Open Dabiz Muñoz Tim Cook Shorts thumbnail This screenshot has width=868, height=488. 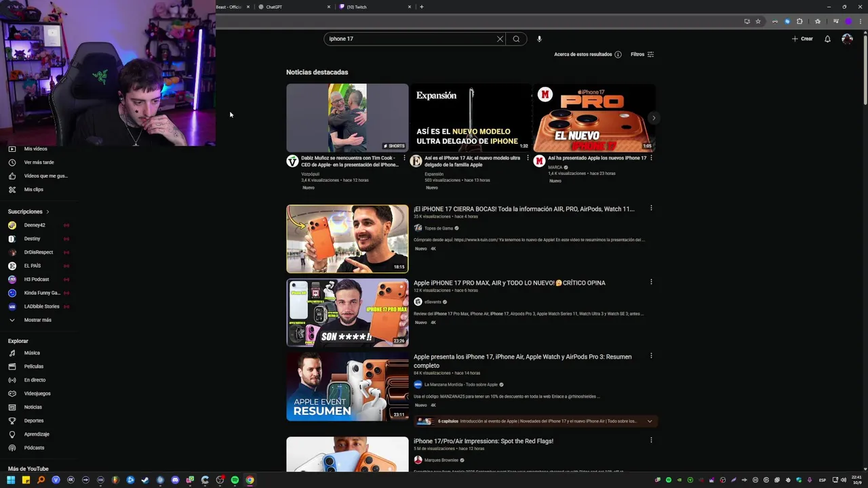[347, 118]
